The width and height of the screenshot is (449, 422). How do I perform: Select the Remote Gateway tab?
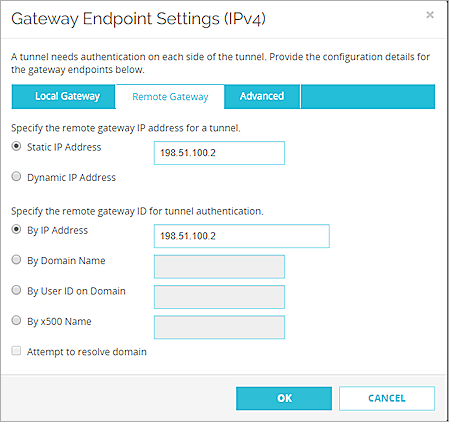[170, 97]
